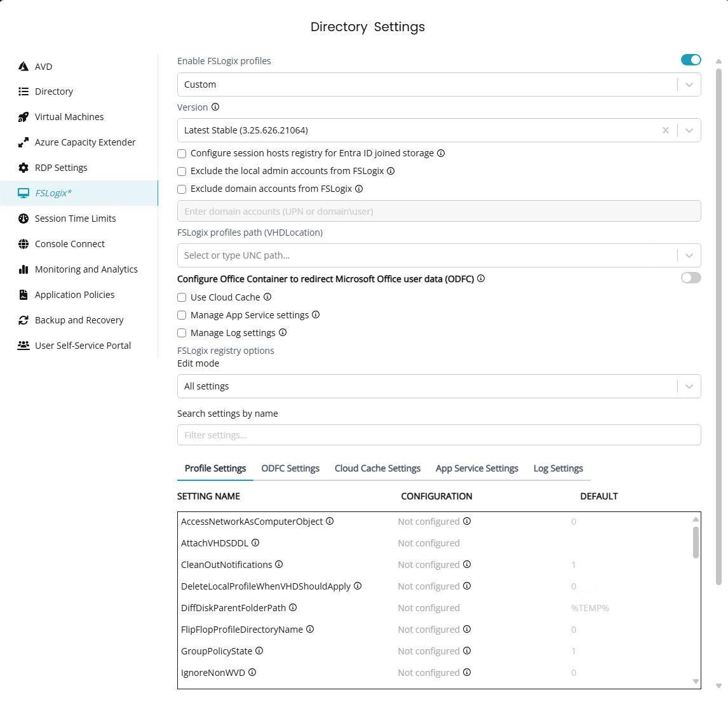Click the Monitoring and Analytics chart icon
Viewport: 728px width, 702px height.
[x=24, y=269]
